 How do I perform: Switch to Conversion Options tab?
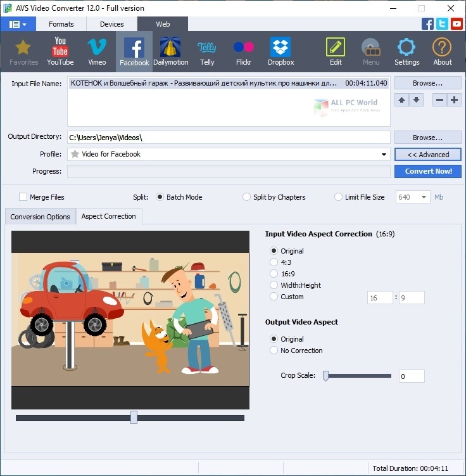point(40,217)
